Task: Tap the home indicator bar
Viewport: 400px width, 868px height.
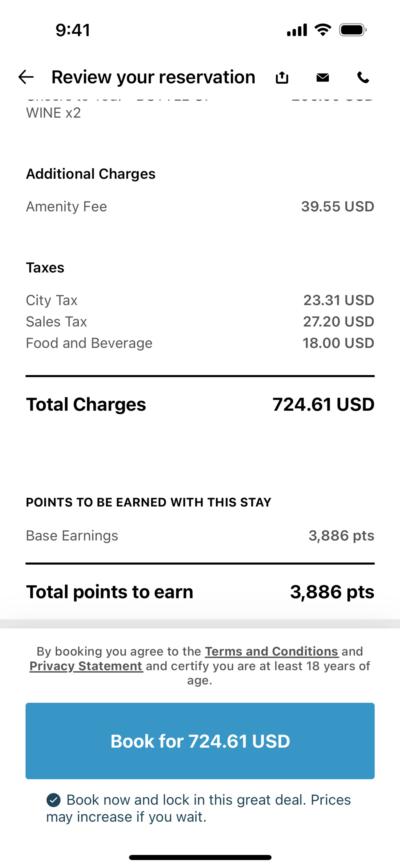Action: pos(200,858)
